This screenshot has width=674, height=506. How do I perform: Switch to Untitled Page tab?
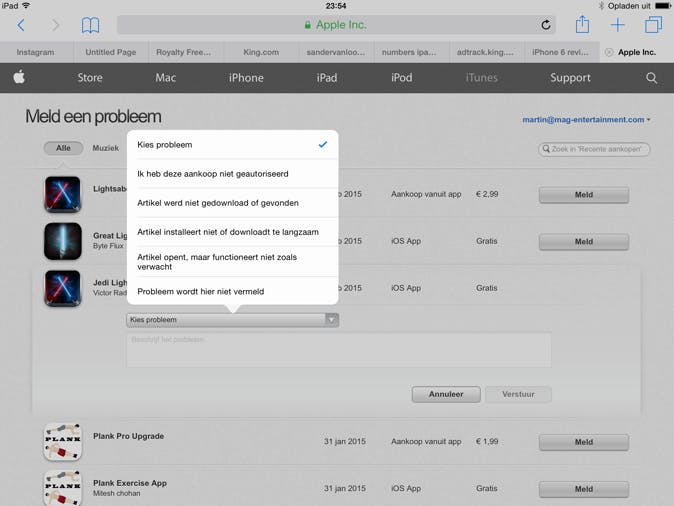[111, 52]
